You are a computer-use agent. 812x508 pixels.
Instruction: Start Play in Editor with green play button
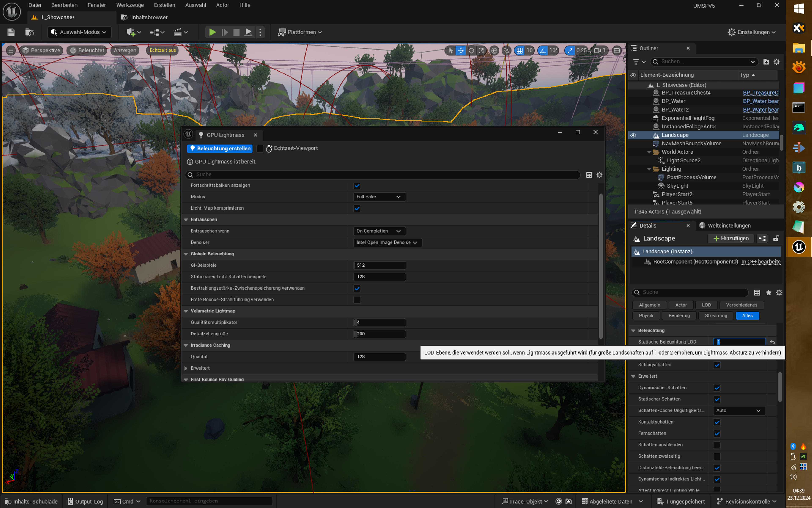tap(212, 32)
